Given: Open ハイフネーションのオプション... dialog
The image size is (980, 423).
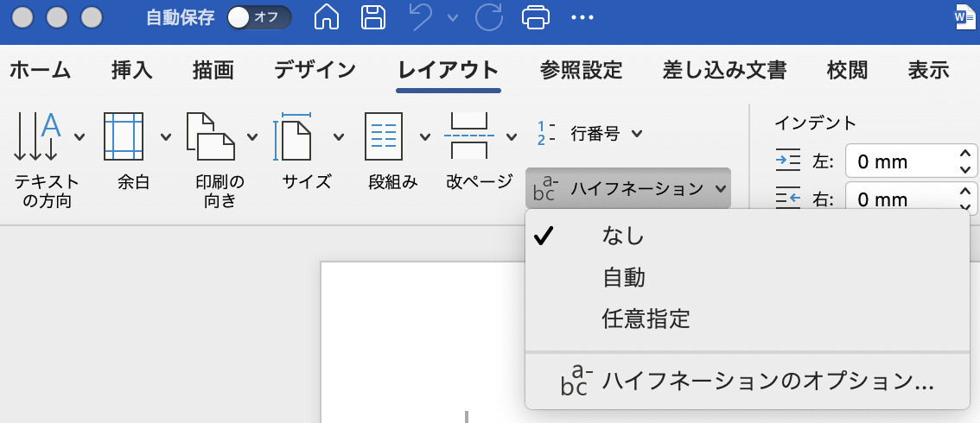Looking at the screenshot, I should 748,381.
